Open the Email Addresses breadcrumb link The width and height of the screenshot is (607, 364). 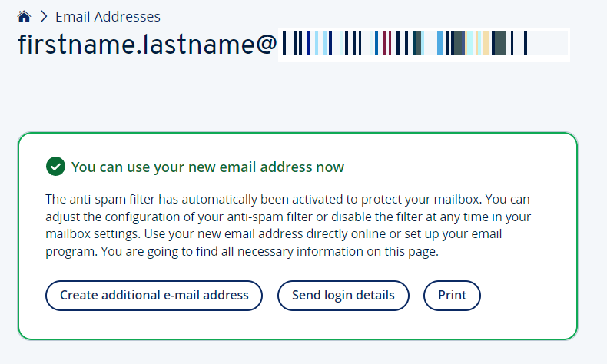tap(108, 16)
